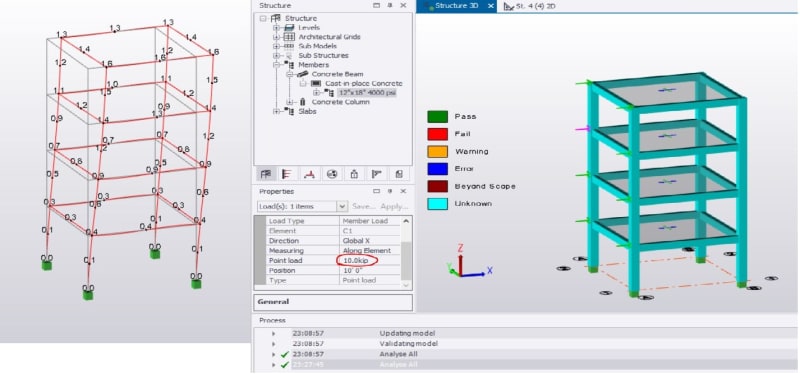Close the Structure 3D view tab

[490, 6]
